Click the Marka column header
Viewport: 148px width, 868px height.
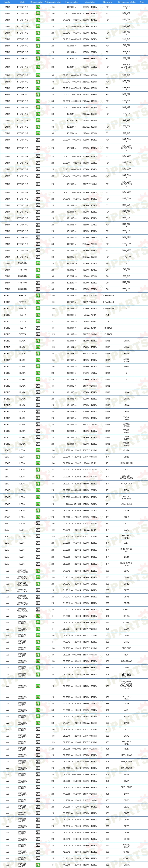7,2
